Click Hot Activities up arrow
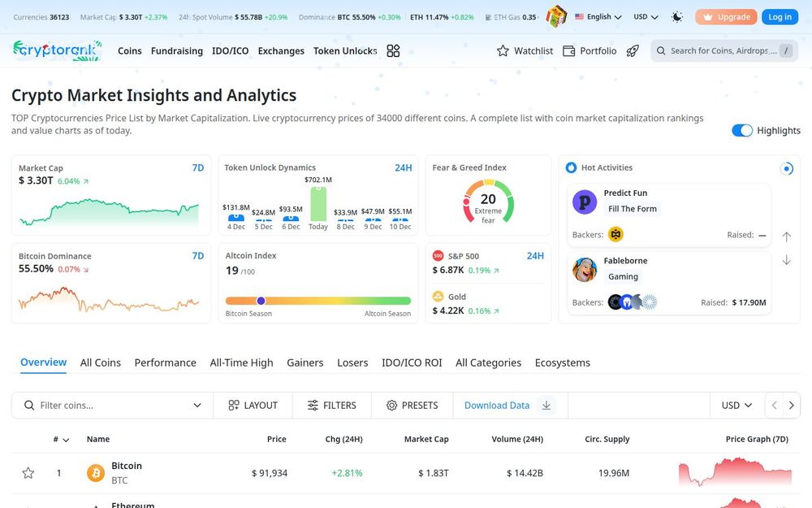This screenshot has width=812, height=508. coord(786,237)
